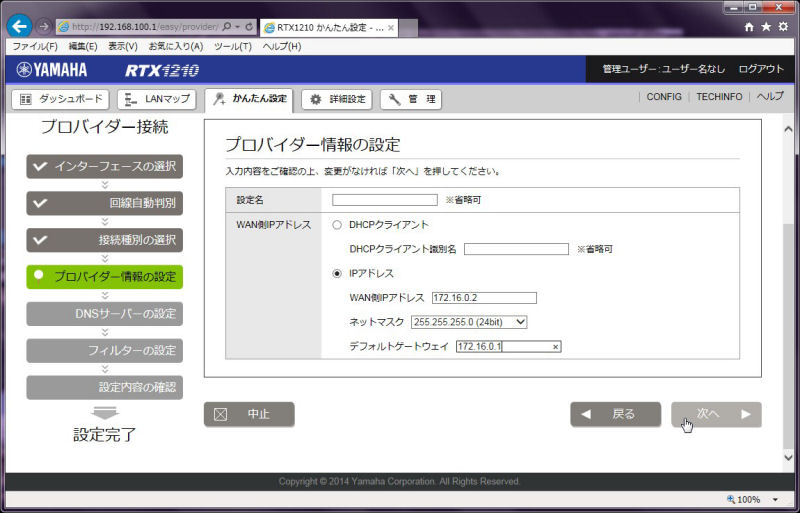Screen dimensions: 800x513
Task: Click the page scrollbar up arrow
Action: pyautogui.click(x=788, y=129)
